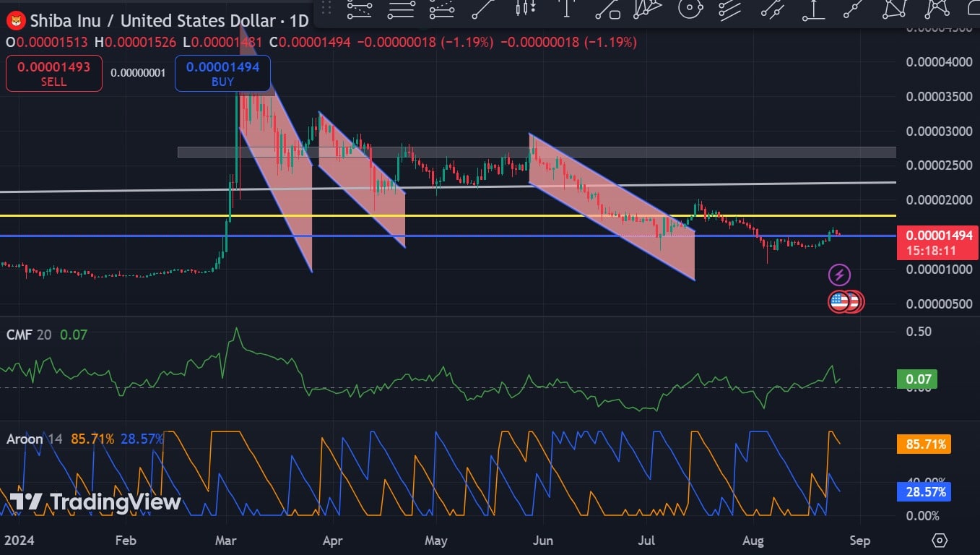Select the four-node quadrilateral pattern tool
980x555 pixels.
(896, 9)
